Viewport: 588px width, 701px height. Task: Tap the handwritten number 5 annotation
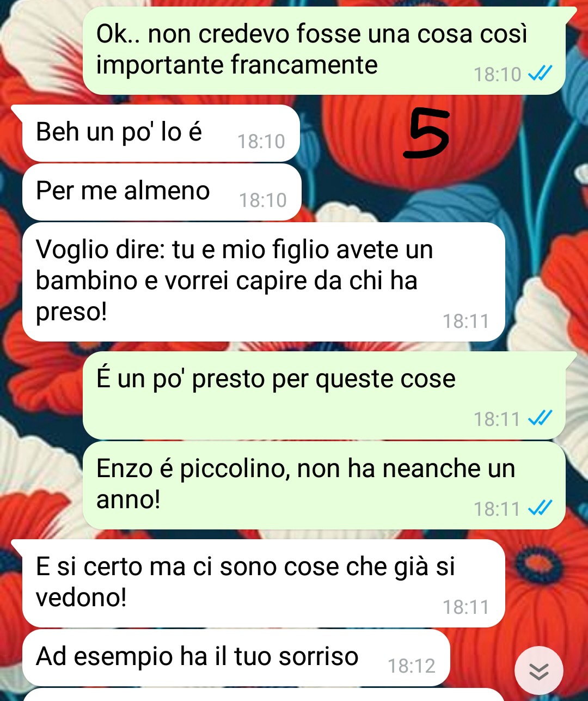427,134
